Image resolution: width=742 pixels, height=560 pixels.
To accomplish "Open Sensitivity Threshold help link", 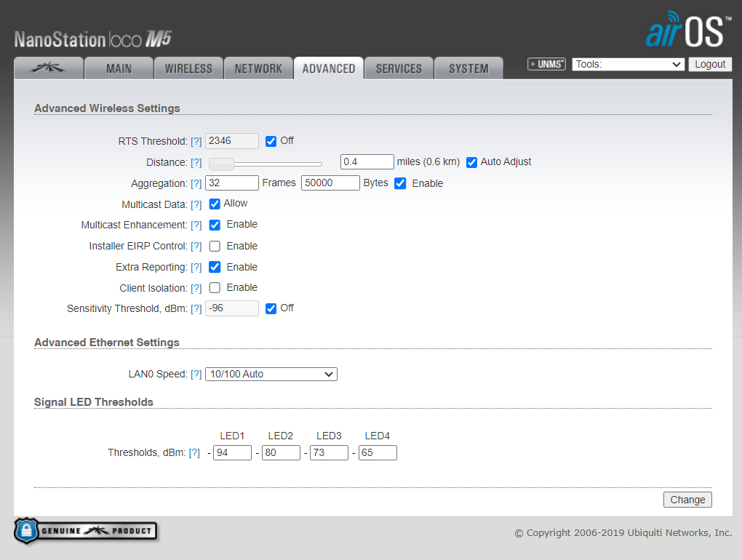I will point(196,309).
